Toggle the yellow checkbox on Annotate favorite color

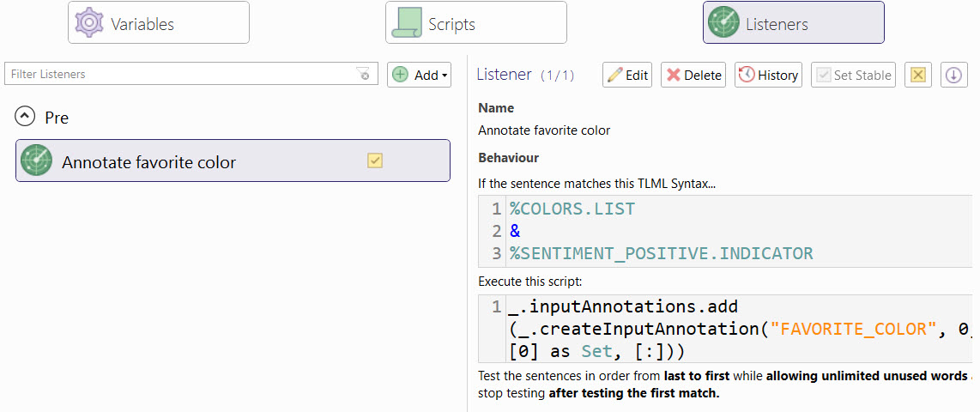pyautogui.click(x=375, y=161)
